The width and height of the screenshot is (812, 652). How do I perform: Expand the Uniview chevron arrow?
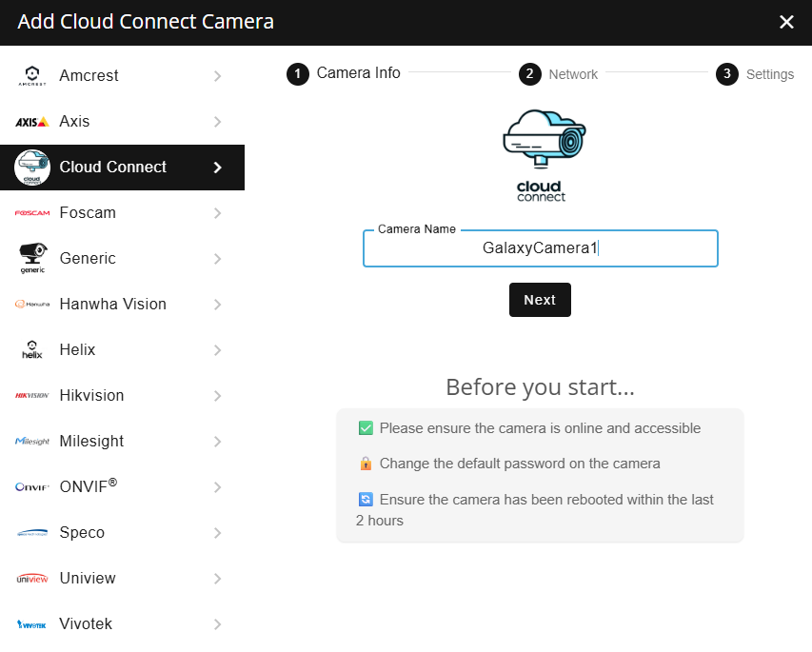pos(218,579)
